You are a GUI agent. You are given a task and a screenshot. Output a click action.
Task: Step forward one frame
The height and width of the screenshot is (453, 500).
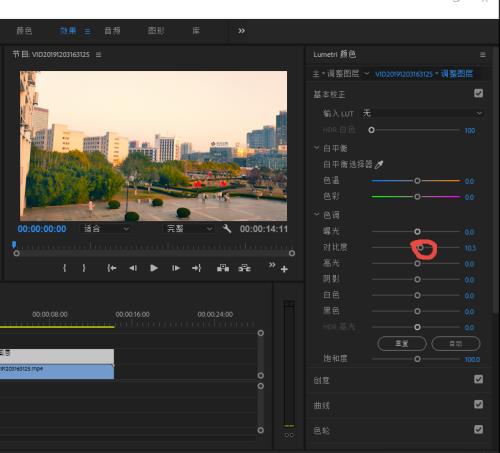click(176, 268)
